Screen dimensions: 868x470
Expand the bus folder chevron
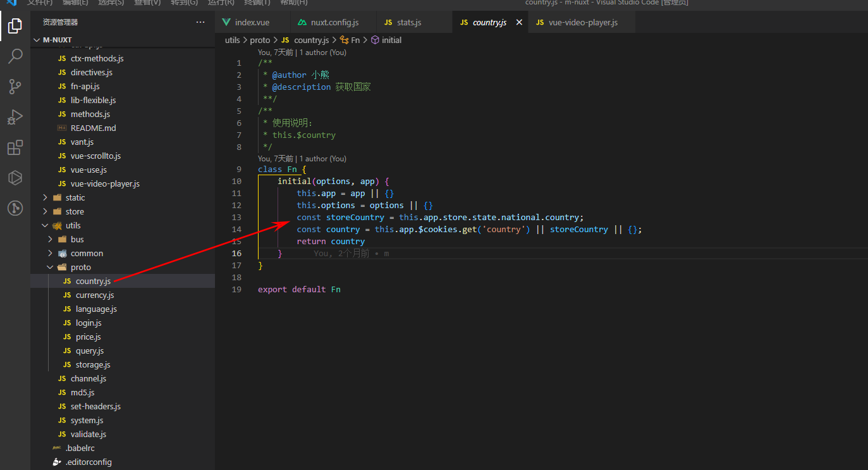pos(51,239)
